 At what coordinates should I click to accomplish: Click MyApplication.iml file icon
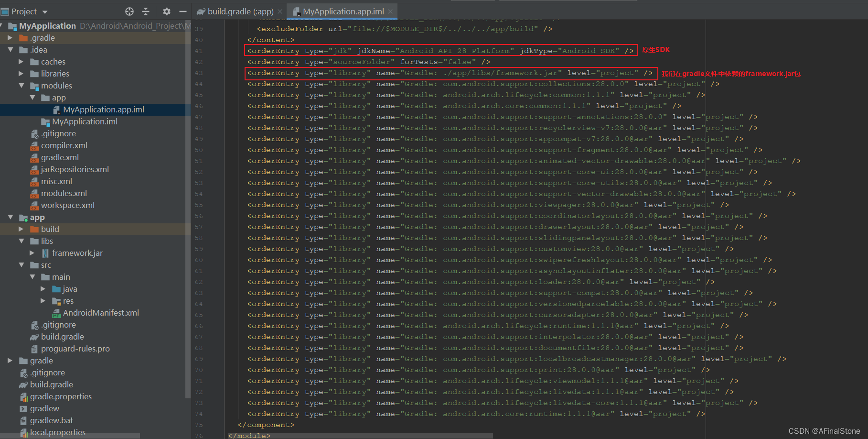[x=45, y=121]
